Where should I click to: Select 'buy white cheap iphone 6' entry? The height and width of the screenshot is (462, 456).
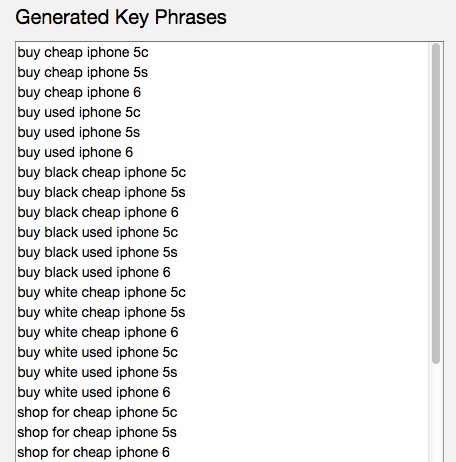[x=98, y=333]
